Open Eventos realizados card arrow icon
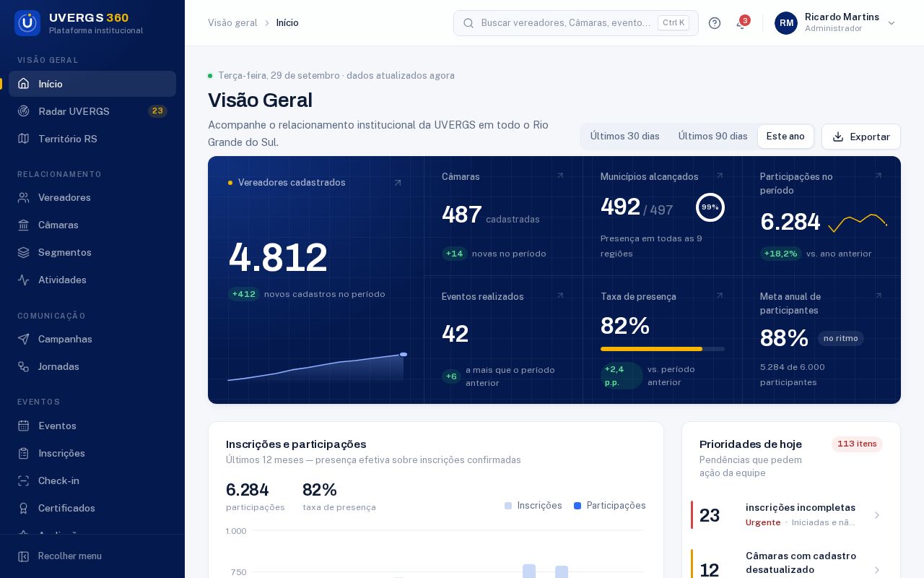The width and height of the screenshot is (924, 578). click(x=560, y=296)
